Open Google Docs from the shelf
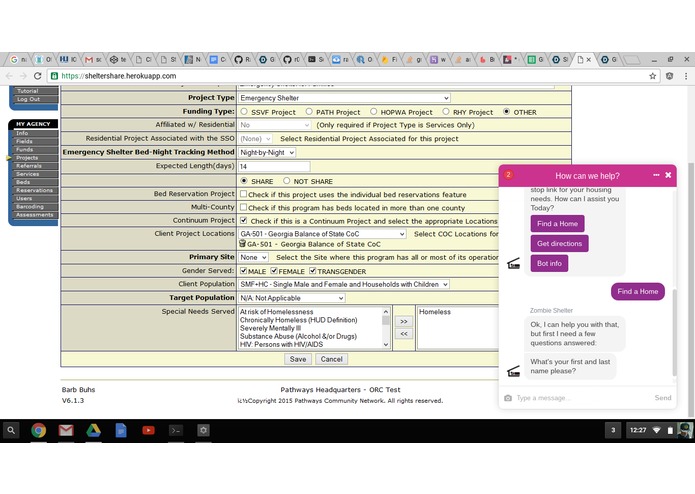The width and height of the screenshot is (695, 494). tap(121, 430)
